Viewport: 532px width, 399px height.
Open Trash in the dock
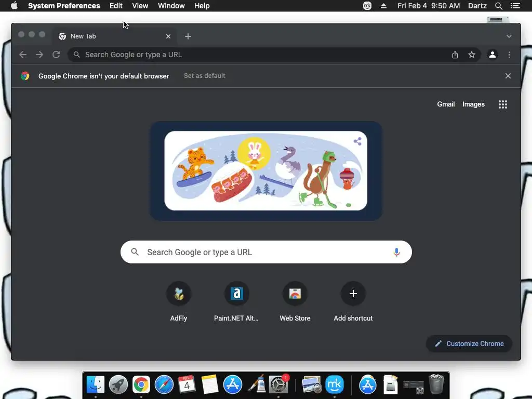pos(436,384)
